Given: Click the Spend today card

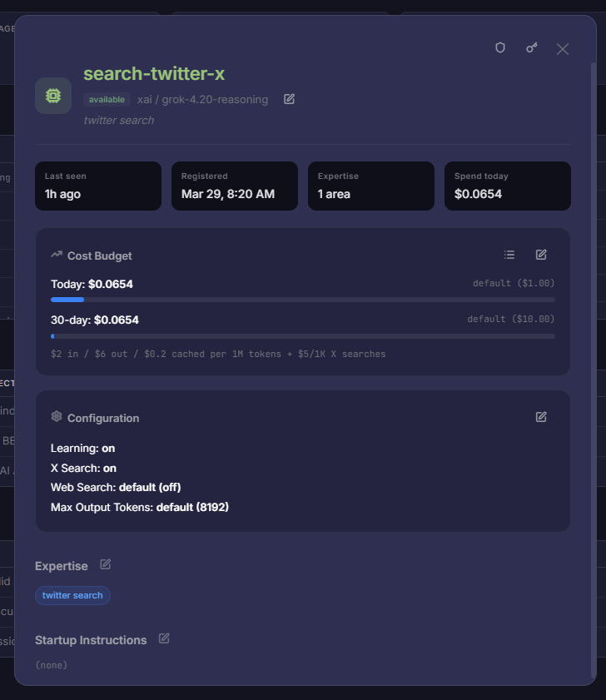Looking at the screenshot, I should tap(507, 186).
